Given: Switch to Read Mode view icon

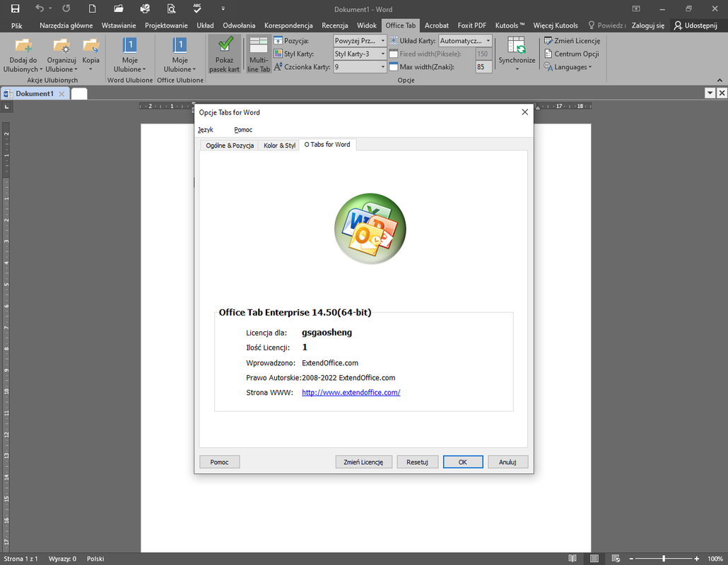Looking at the screenshot, I should (573, 559).
